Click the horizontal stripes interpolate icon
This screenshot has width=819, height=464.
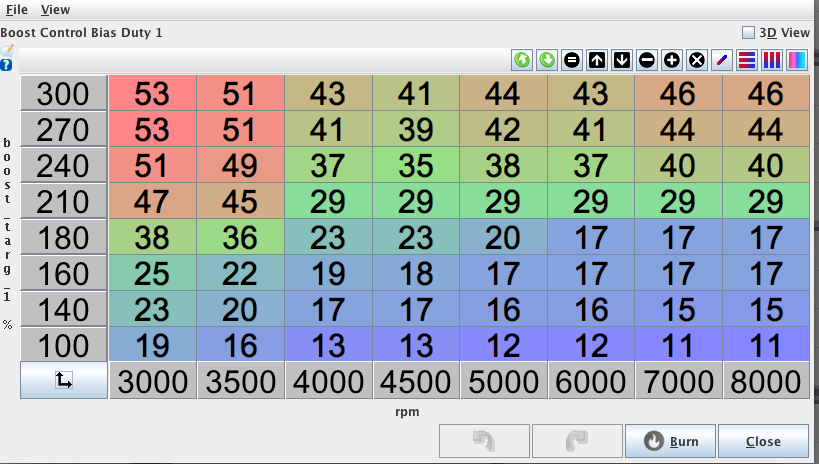[746, 60]
